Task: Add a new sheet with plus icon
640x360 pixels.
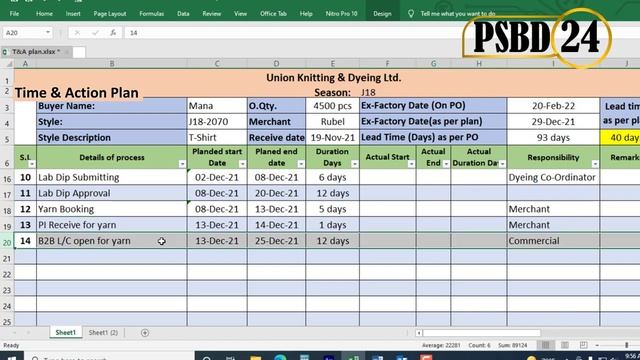Action: click(x=144, y=333)
